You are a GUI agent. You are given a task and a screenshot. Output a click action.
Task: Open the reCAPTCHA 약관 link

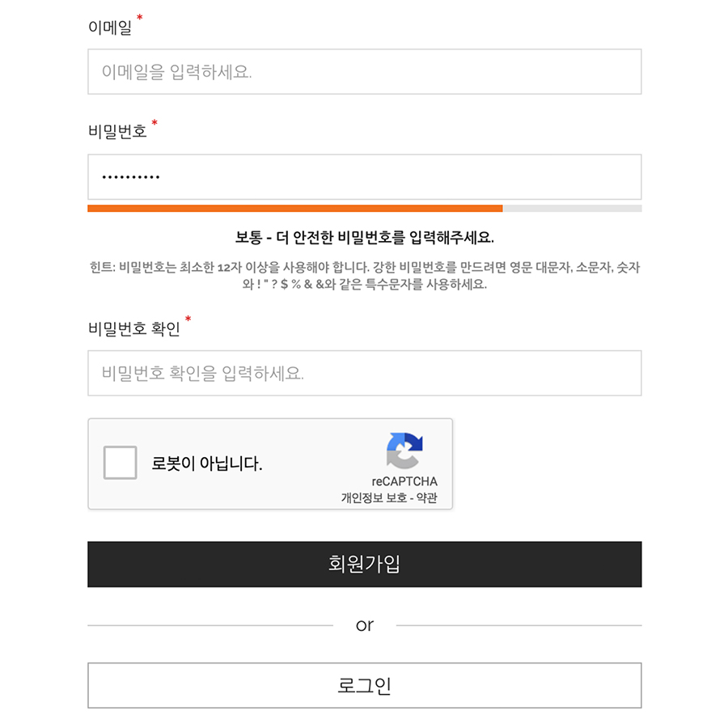(426, 497)
